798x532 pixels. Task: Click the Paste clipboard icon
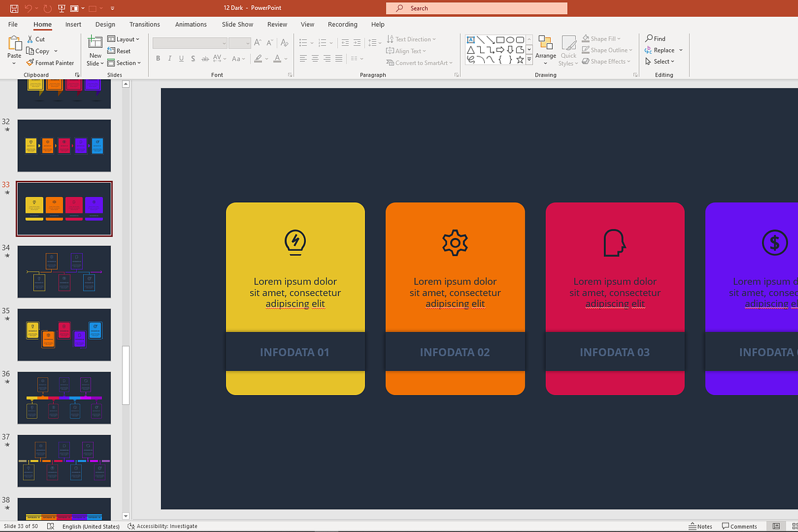pos(15,43)
